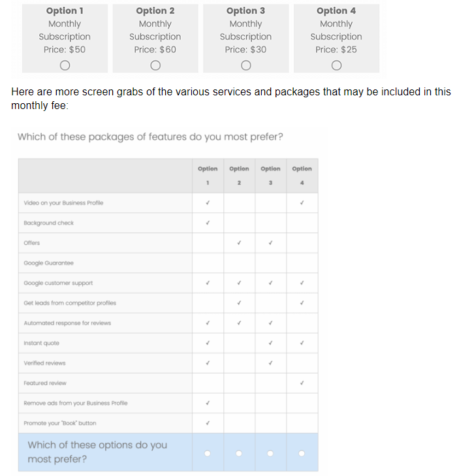This screenshot has height=476, width=457.
Task: Click the Google Guarantee row label
Action: click(x=48, y=263)
